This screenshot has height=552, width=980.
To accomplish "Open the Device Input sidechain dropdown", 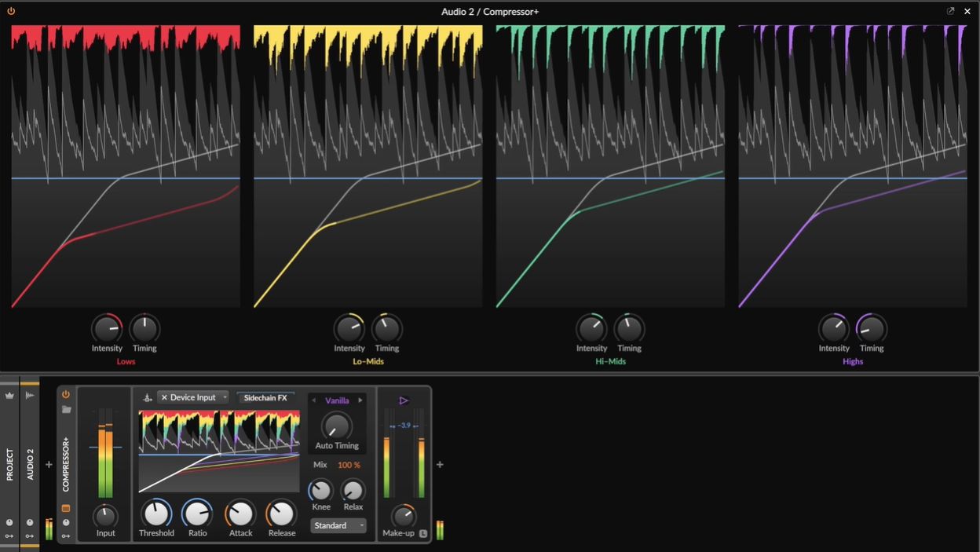I will 193,397.
